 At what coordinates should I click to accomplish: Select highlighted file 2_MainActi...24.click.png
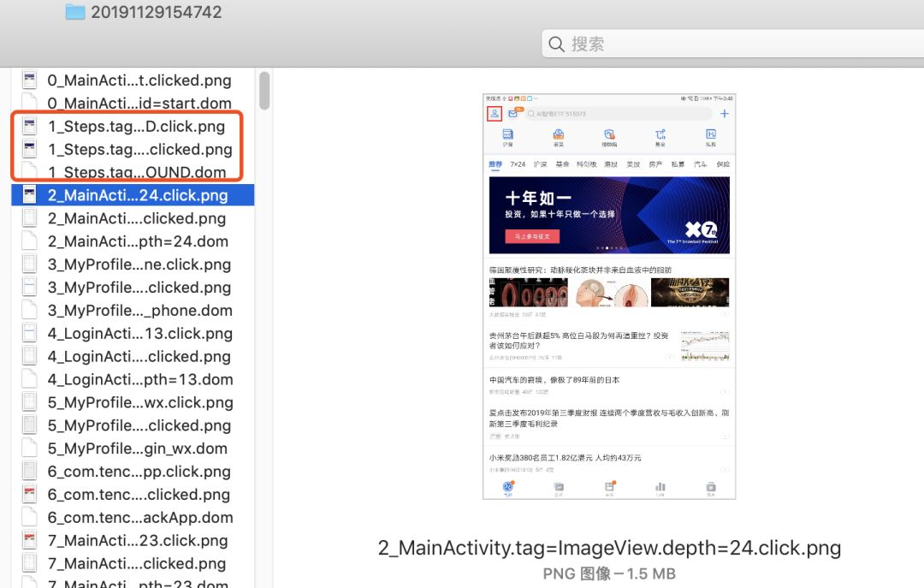tap(133, 195)
